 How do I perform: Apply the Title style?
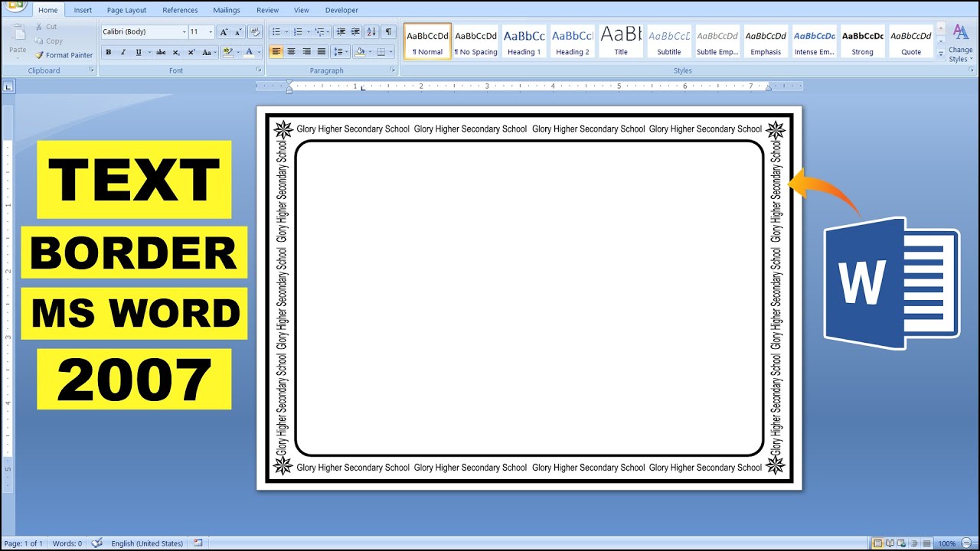[x=620, y=41]
